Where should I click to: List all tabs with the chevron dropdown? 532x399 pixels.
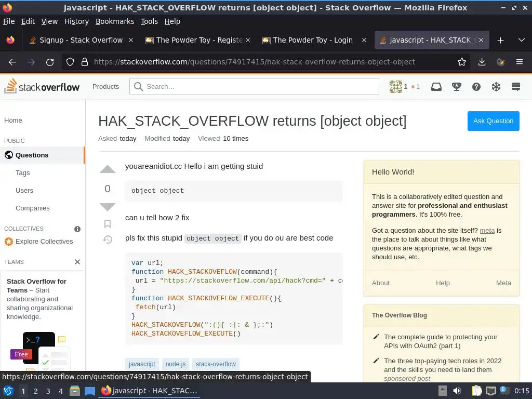point(522,40)
